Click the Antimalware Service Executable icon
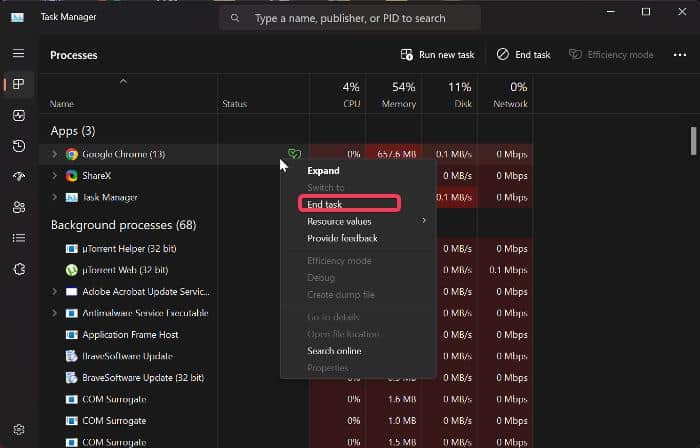The image size is (700, 448). pyautogui.click(x=71, y=313)
